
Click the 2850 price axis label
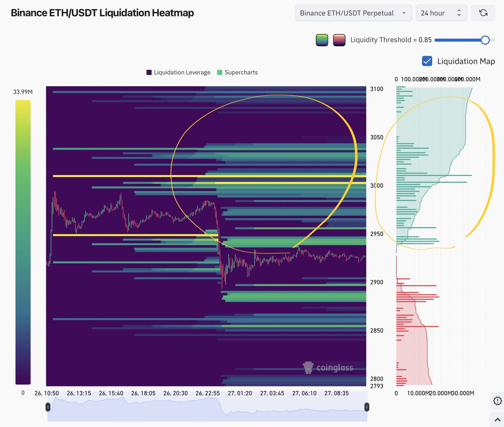click(377, 331)
